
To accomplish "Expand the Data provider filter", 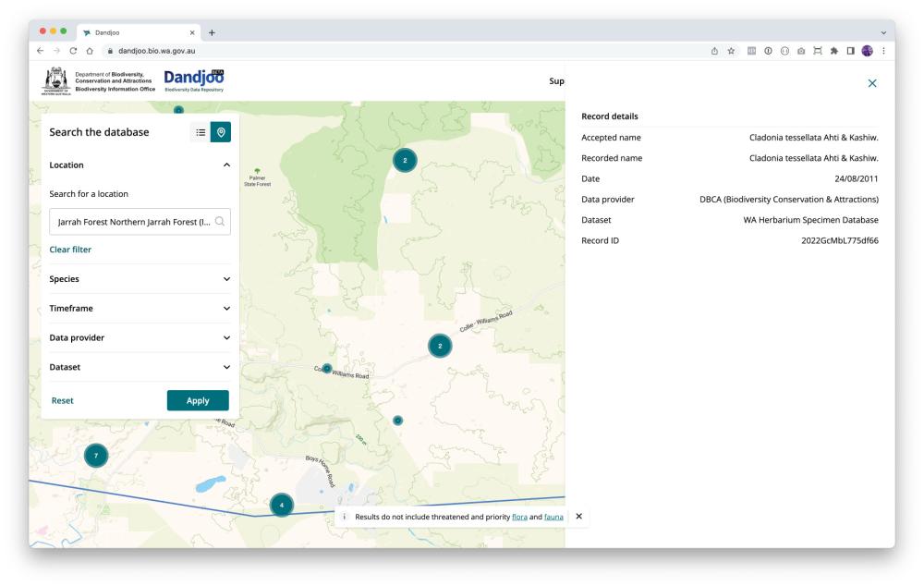I will coord(140,337).
